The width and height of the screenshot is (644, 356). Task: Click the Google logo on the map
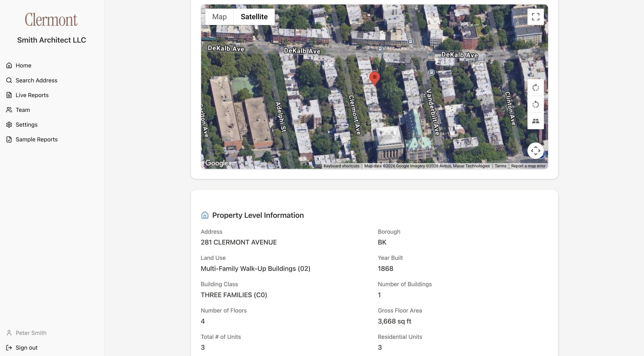(216, 163)
